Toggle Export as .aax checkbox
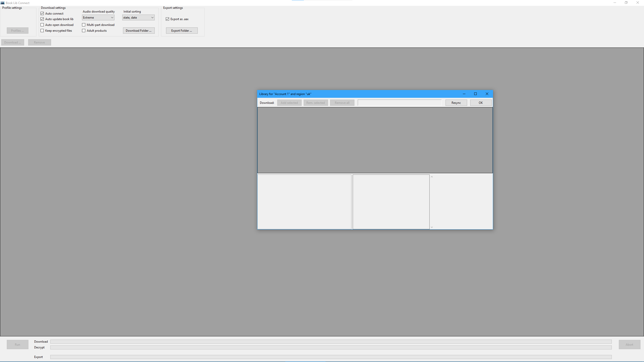This screenshot has width=644, height=362. [168, 19]
